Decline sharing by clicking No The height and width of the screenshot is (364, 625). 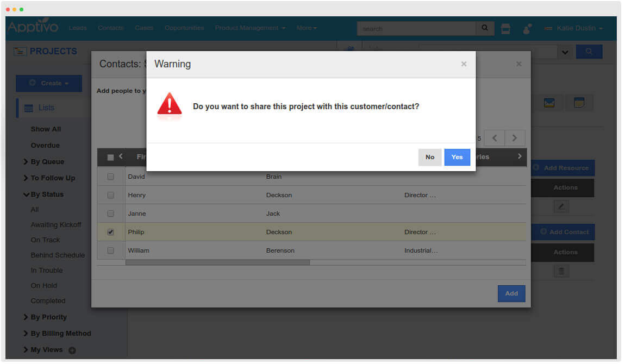tap(430, 157)
